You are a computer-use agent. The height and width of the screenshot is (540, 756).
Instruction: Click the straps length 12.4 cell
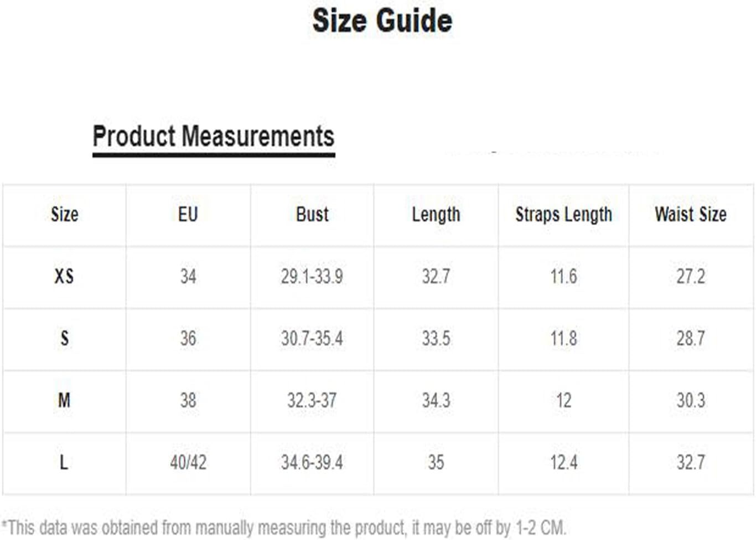pos(563,462)
